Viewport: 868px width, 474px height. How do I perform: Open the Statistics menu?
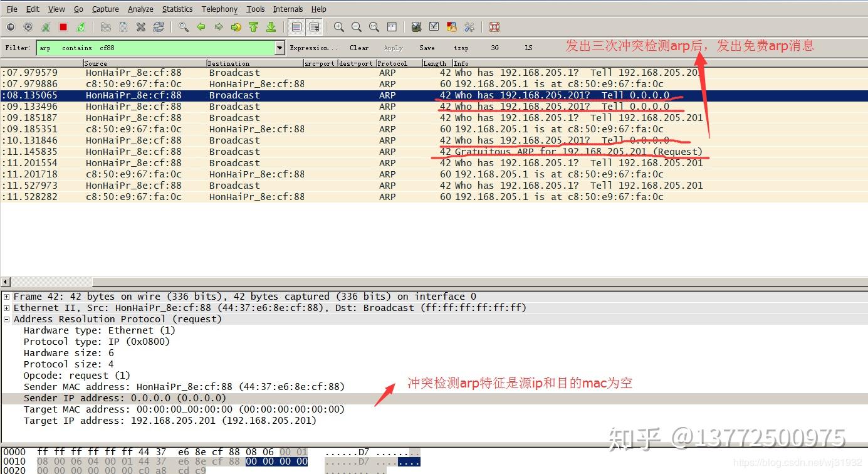pos(177,9)
